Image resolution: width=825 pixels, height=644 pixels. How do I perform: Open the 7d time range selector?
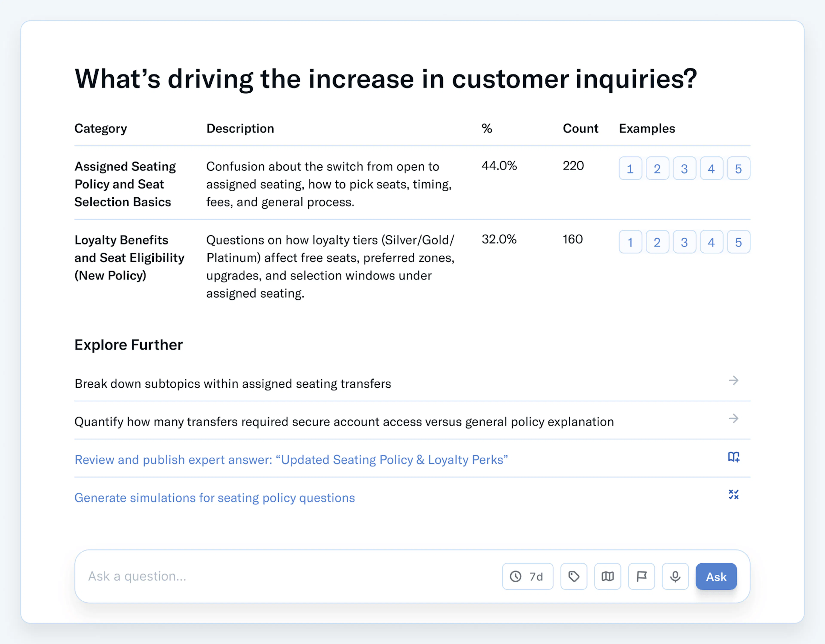pos(527,576)
